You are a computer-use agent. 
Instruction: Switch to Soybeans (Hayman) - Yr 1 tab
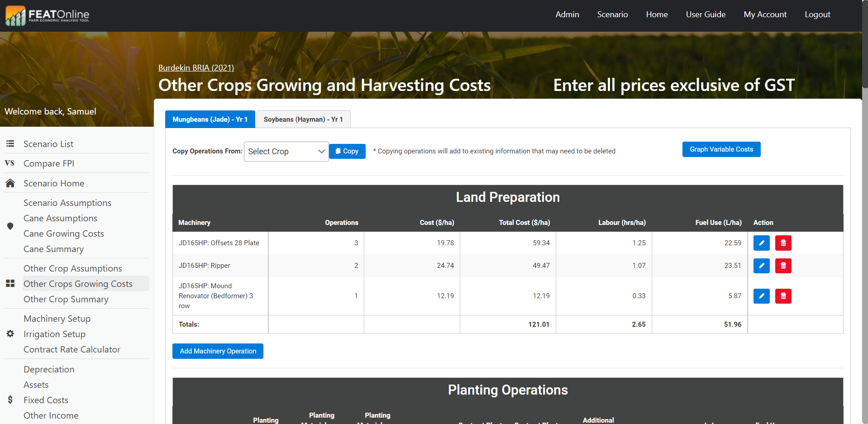[x=303, y=119]
